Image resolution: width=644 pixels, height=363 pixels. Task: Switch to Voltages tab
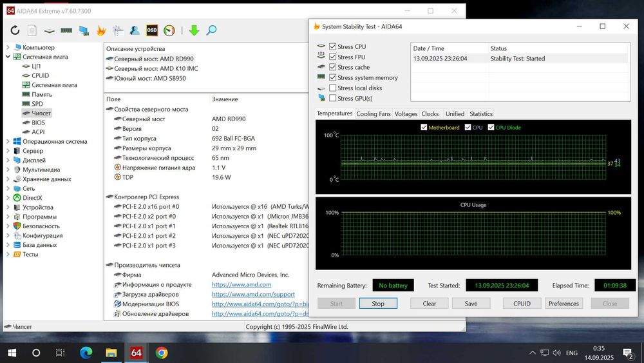(406, 114)
